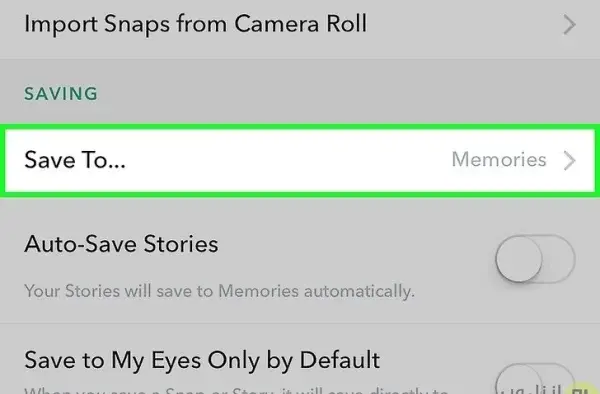Tap the Arabic watermark text at the bottom
This screenshot has height=394, width=600.
coord(532,388)
